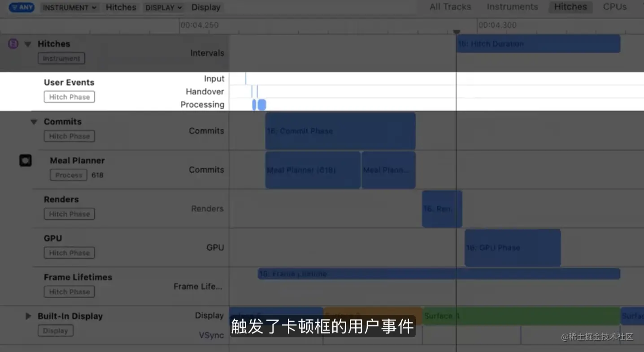This screenshot has height=352, width=644.
Task: Select the green Surface 1 display segment
Action: pyautogui.click(x=521, y=316)
